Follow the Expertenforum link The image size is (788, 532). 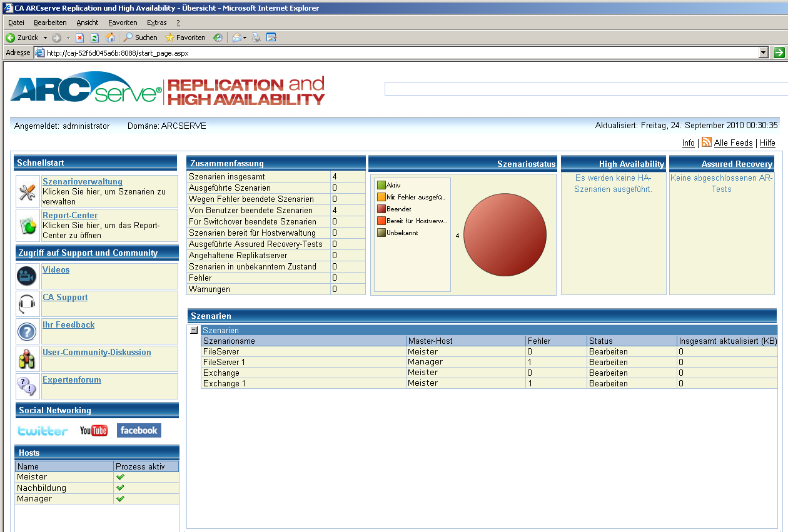[x=71, y=380]
